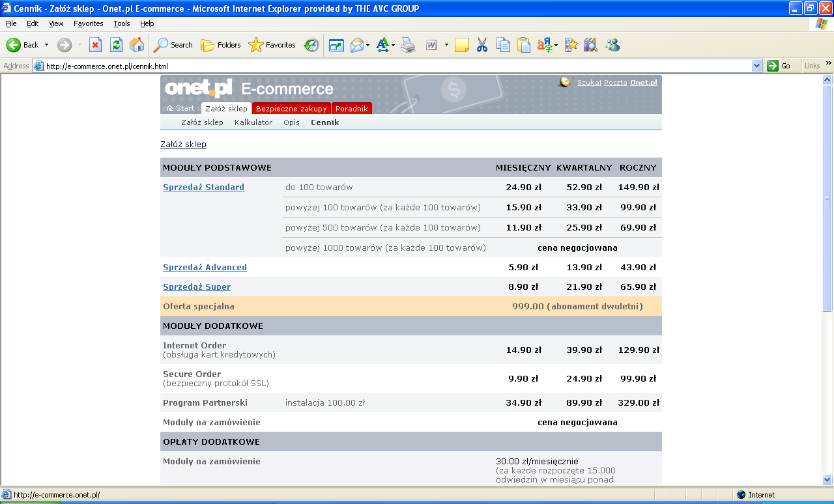Image resolution: width=834 pixels, height=504 pixels.
Task: Select the 999.00 (abonament dwuletni) text
Action: point(577,306)
